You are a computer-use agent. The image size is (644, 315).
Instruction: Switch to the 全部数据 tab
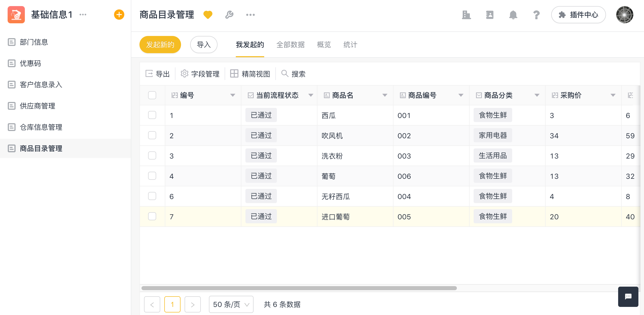(290, 45)
